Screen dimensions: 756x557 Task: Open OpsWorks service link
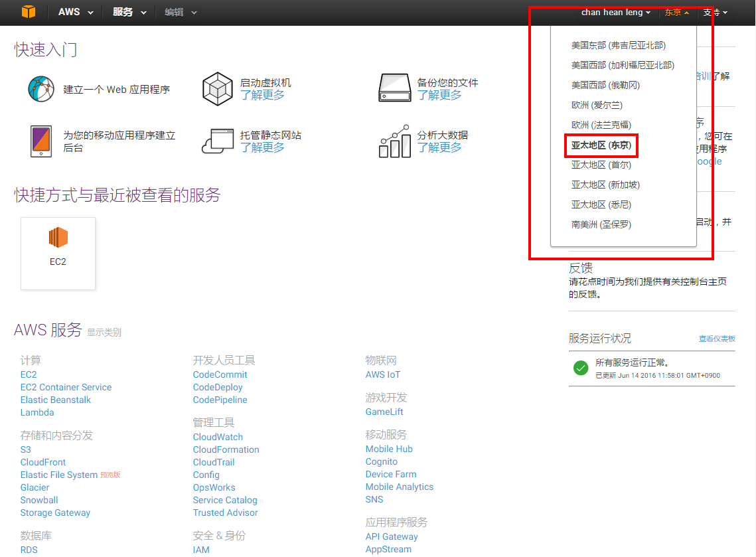[214, 487]
